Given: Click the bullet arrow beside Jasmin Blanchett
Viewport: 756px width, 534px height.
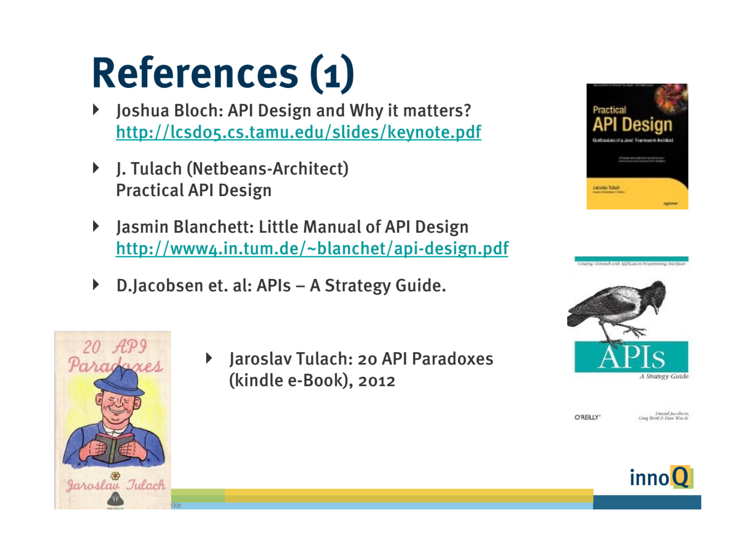Looking at the screenshot, I should coord(96,226).
